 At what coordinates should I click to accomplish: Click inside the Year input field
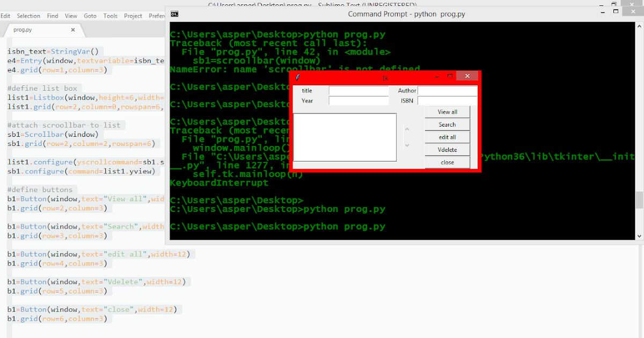coord(358,100)
